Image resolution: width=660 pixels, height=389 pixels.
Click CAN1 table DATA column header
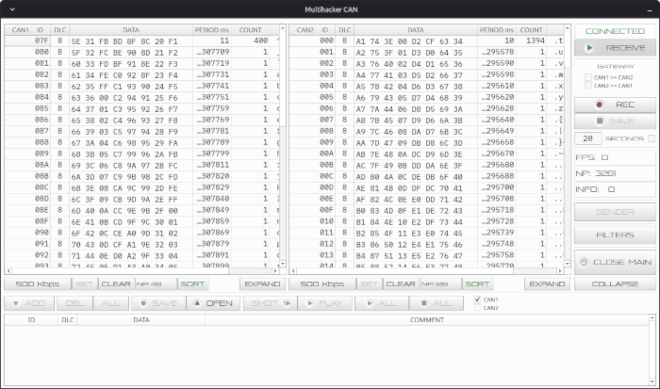click(131, 30)
